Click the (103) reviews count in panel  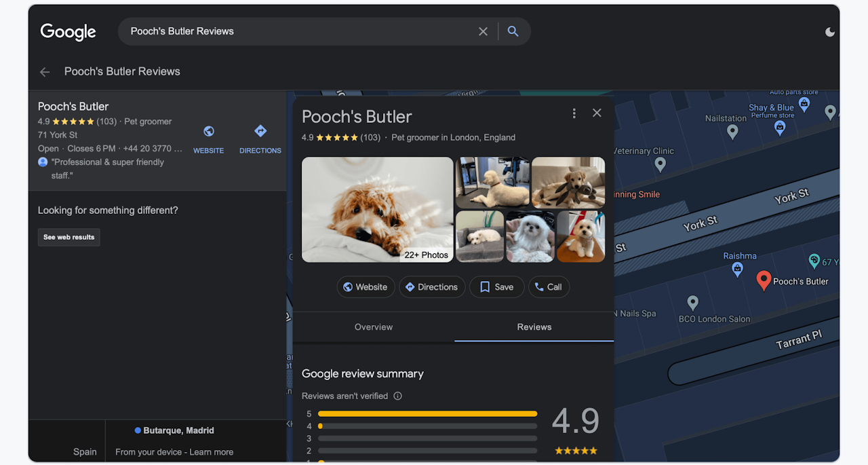[x=370, y=137]
